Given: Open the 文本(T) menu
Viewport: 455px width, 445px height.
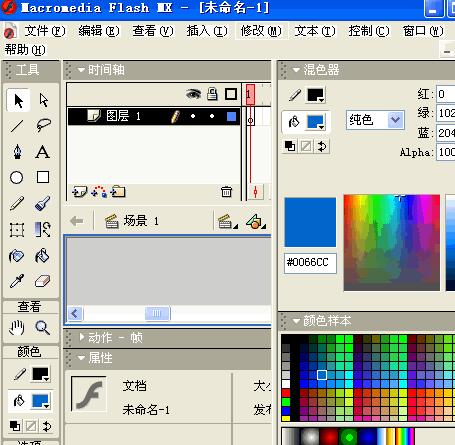Looking at the screenshot, I should 315,31.
